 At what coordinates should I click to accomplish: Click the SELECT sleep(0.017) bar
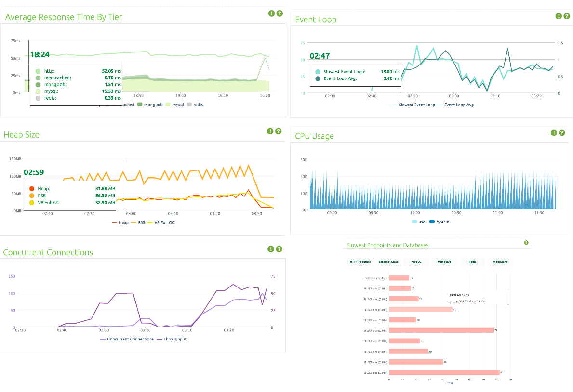[409, 351]
